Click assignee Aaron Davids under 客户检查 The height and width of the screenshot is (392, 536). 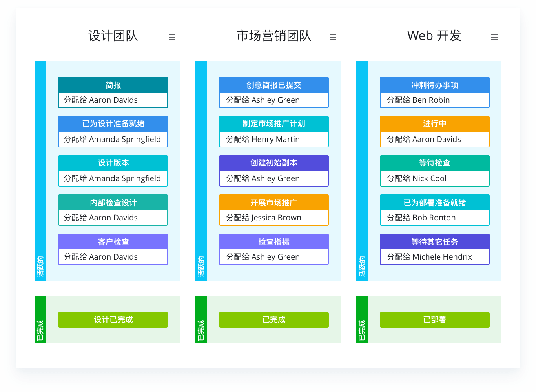101,257
